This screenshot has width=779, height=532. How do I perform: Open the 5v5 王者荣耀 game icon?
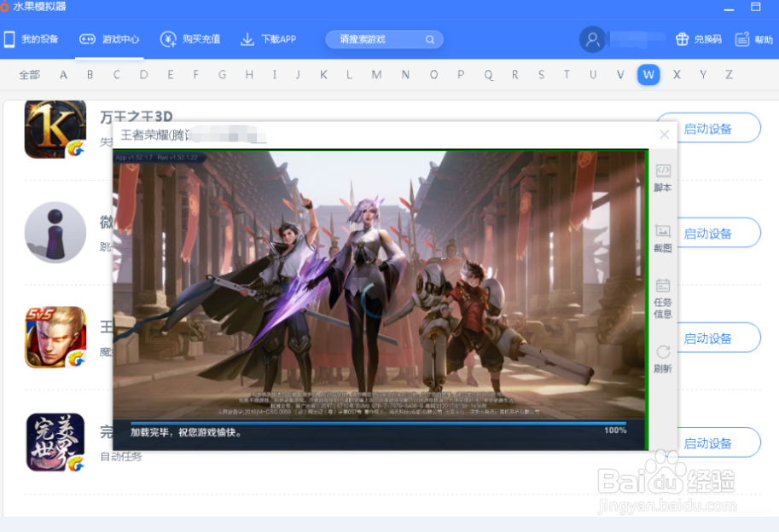[55, 338]
